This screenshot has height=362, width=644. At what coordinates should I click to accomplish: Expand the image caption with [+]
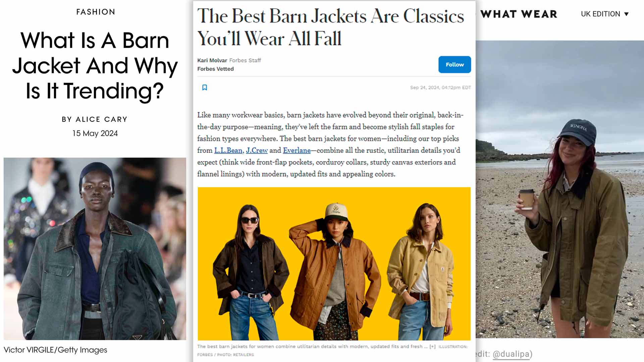tap(432, 347)
